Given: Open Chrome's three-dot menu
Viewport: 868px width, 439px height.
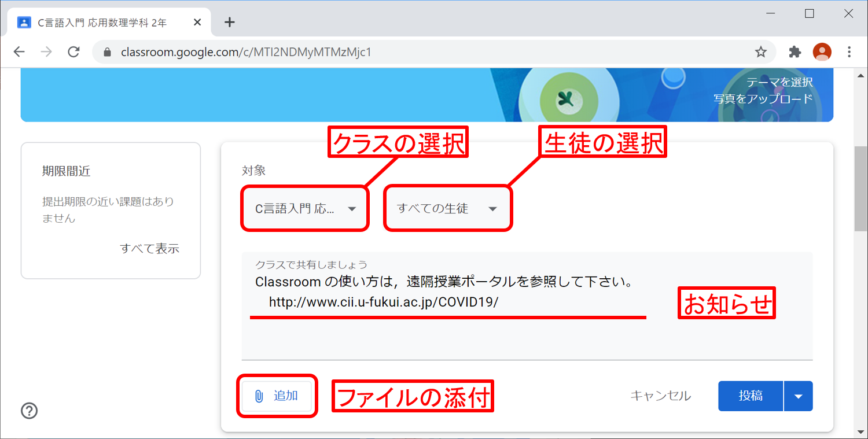Looking at the screenshot, I should pyautogui.click(x=849, y=52).
